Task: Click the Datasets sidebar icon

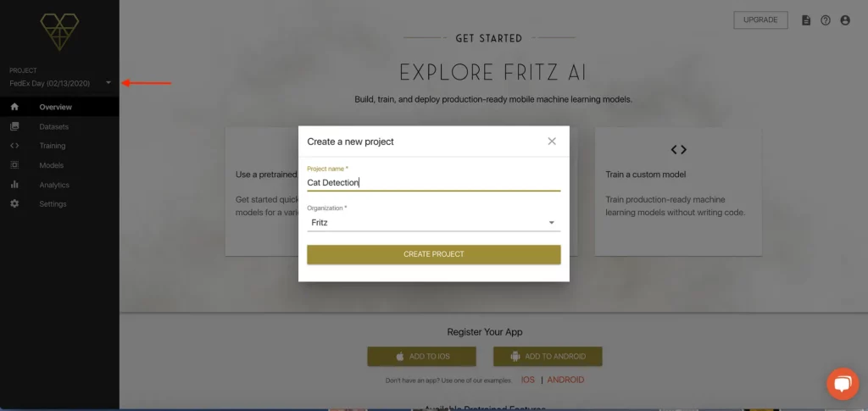Action: pos(14,126)
